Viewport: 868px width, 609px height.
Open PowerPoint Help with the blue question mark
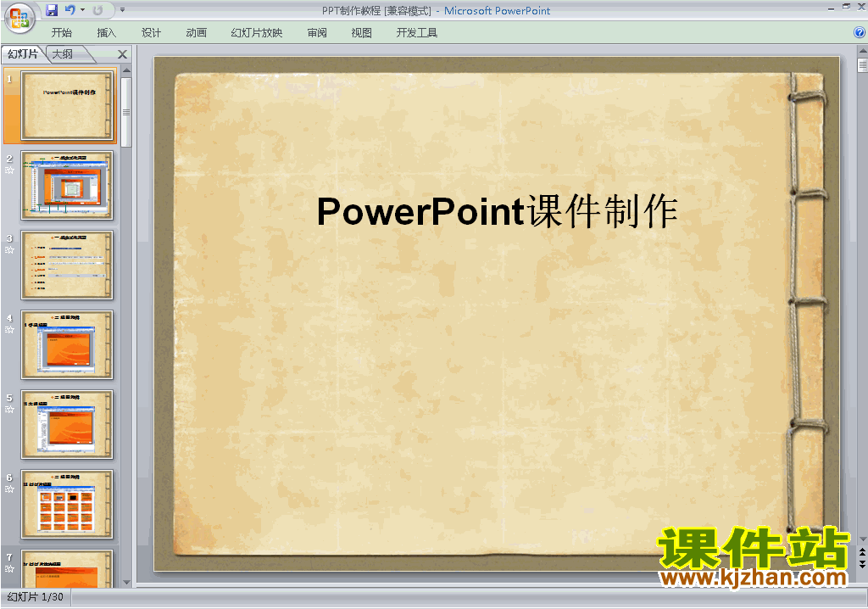[860, 33]
